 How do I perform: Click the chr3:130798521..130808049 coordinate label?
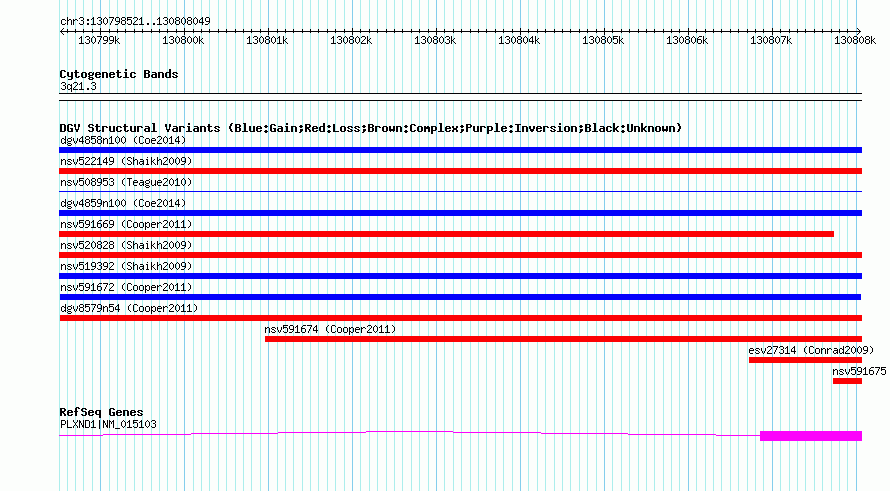click(x=135, y=21)
